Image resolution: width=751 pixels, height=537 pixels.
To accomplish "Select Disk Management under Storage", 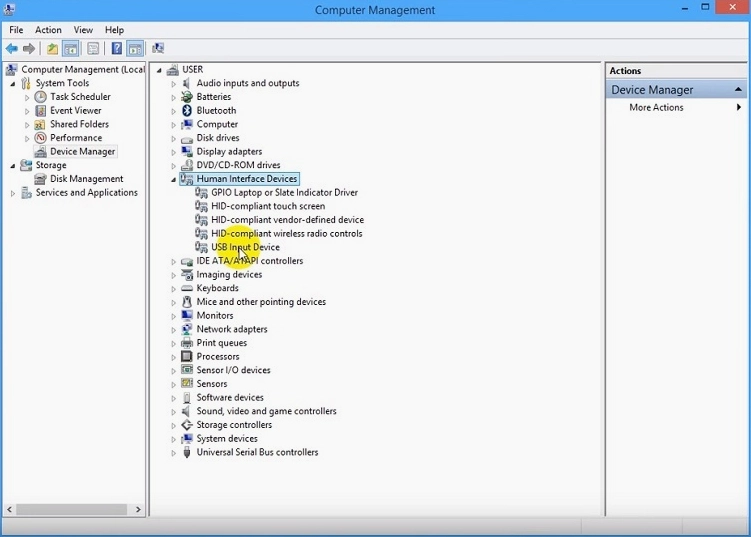I will tap(86, 179).
